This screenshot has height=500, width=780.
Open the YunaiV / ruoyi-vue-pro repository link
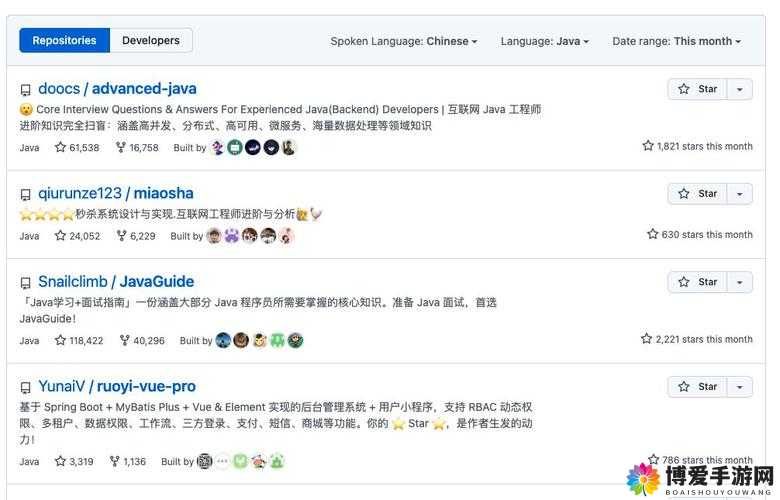[117, 386]
